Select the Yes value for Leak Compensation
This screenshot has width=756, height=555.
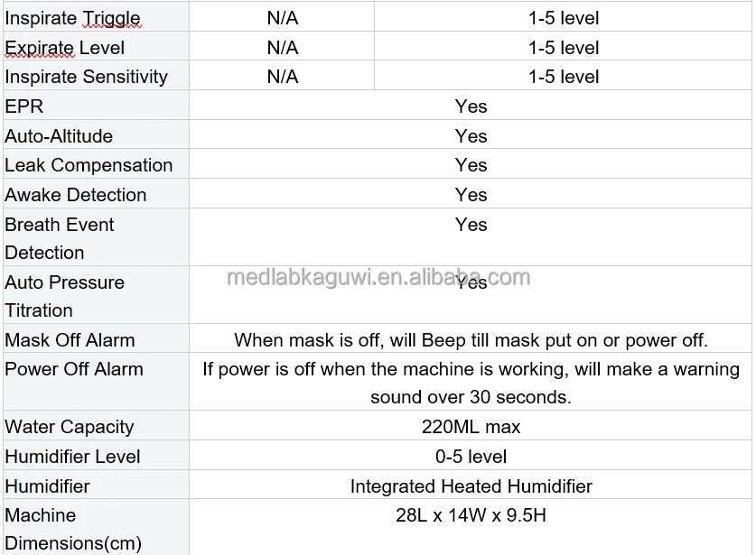point(471,165)
